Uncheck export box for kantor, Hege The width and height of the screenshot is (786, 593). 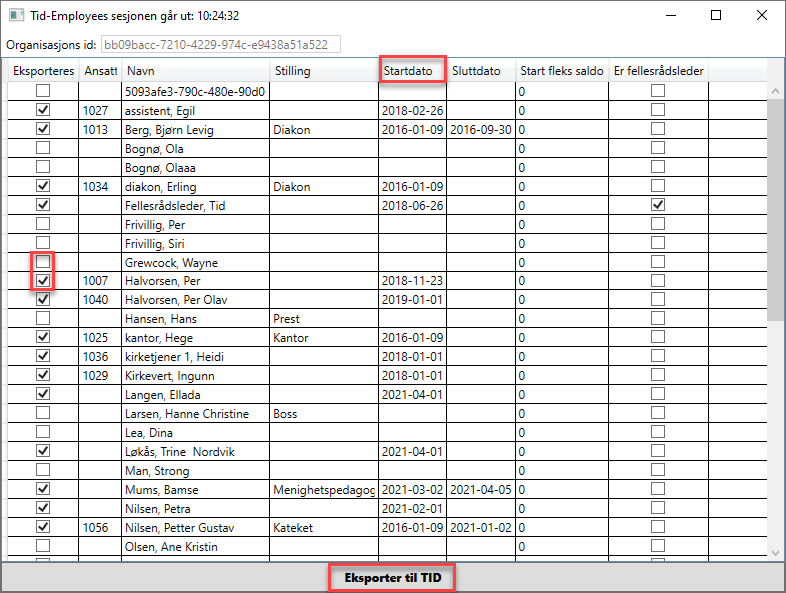pos(43,337)
